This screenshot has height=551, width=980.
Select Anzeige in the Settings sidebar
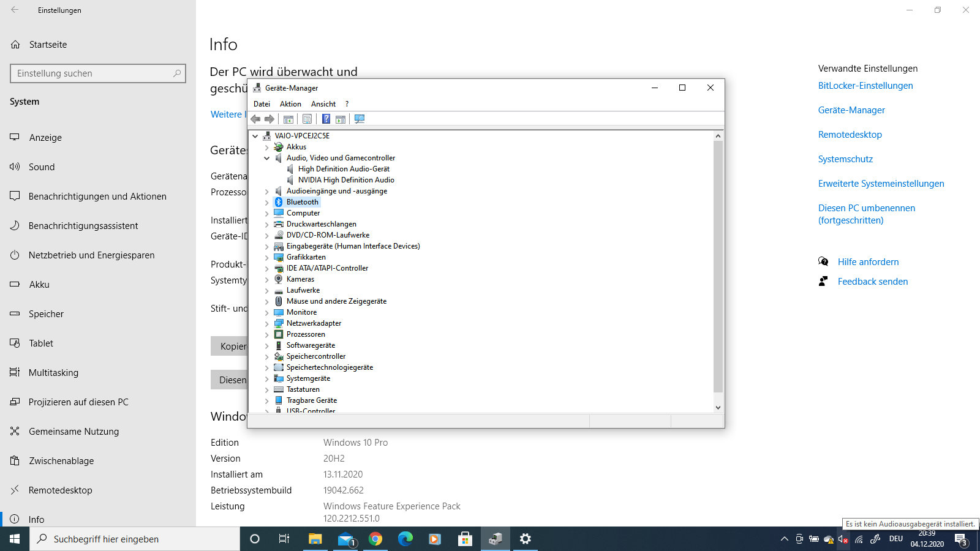click(x=98, y=138)
